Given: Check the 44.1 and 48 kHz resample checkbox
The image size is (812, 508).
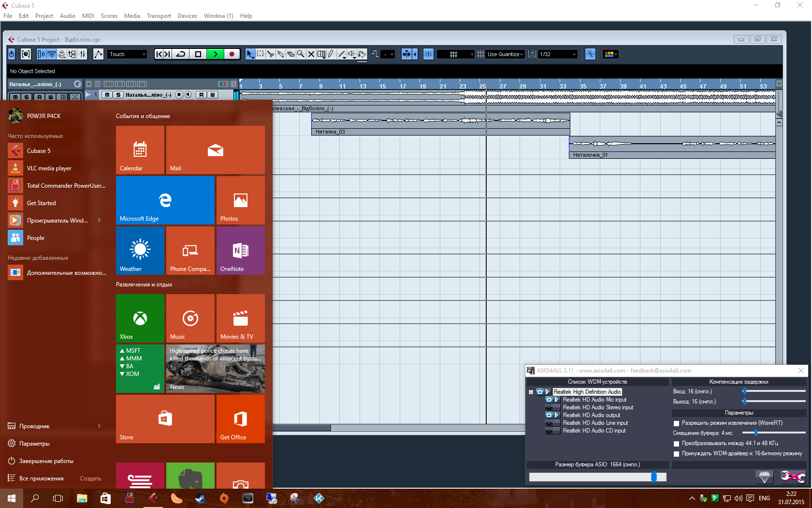Looking at the screenshot, I should click(x=677, y=444).
